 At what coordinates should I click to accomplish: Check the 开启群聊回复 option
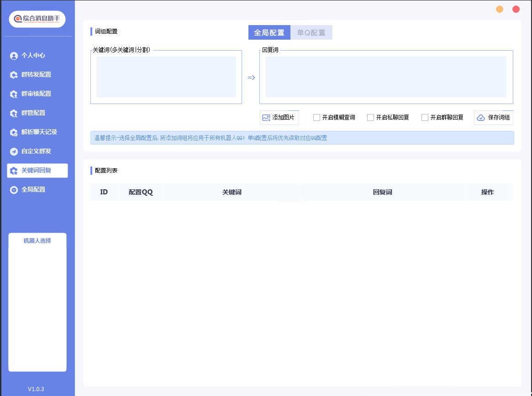click(425, 118)
